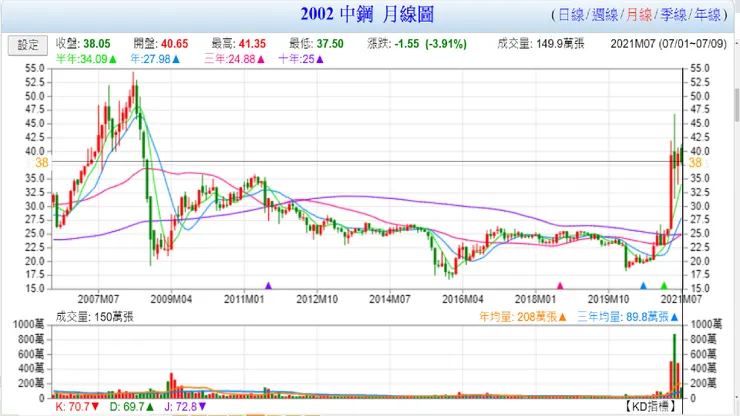This screenshot has width=740, height=416.
Task: Click the J: 72.8 indicator value
Action: point(185,406)
